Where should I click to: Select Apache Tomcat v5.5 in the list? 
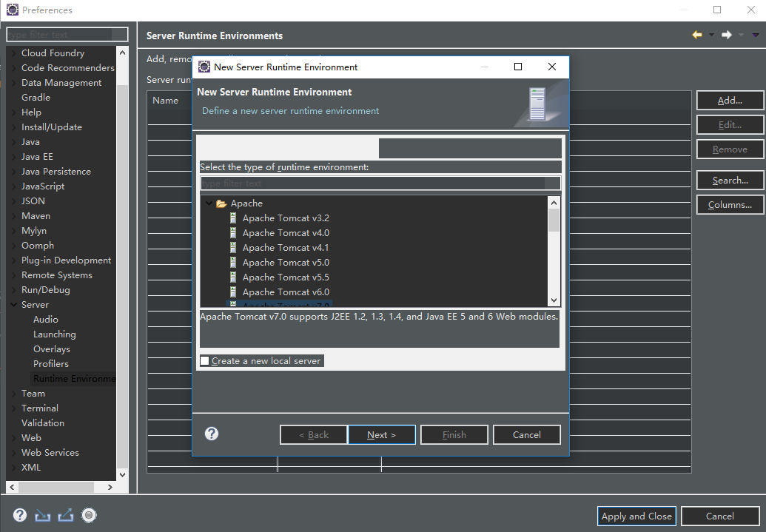coord(286,277)
